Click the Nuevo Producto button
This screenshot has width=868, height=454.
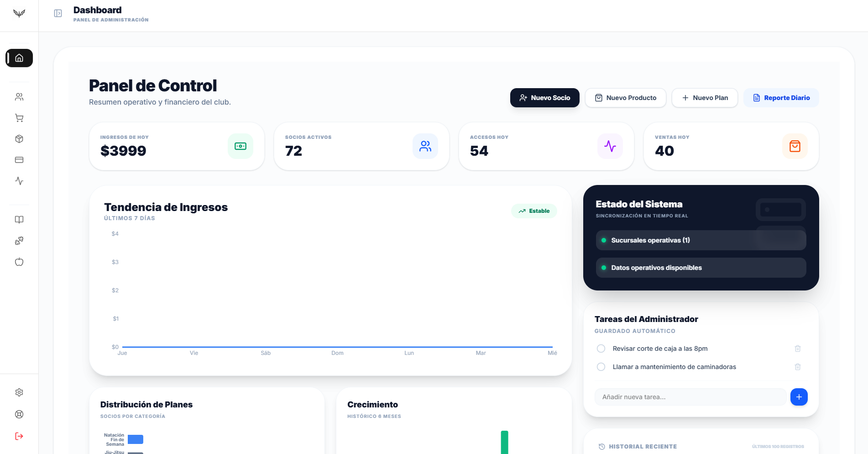tap(626, 98)
